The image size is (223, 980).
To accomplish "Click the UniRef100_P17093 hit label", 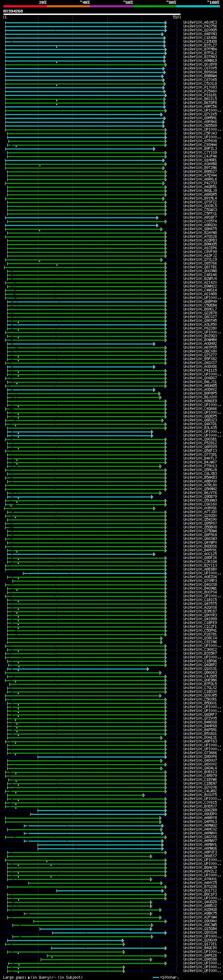I will tap(200, 88).
